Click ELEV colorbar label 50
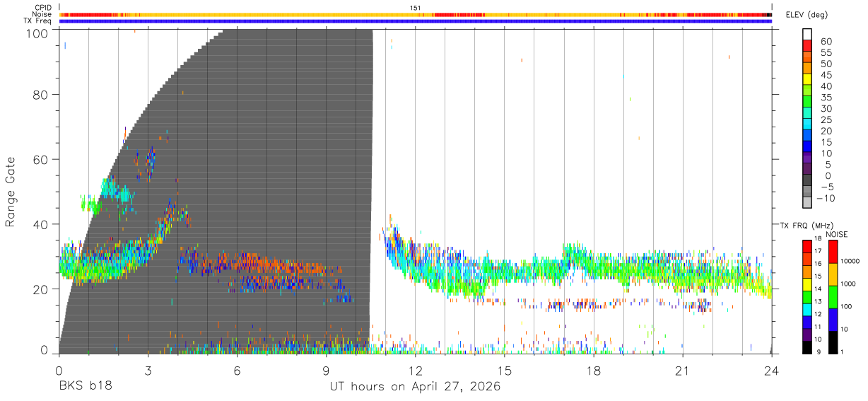868x401 pixels. tap(826, 64)
